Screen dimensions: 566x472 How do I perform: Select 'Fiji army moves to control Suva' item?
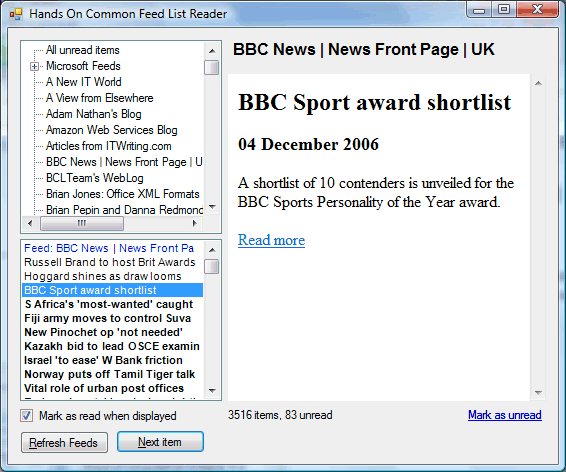112,318
